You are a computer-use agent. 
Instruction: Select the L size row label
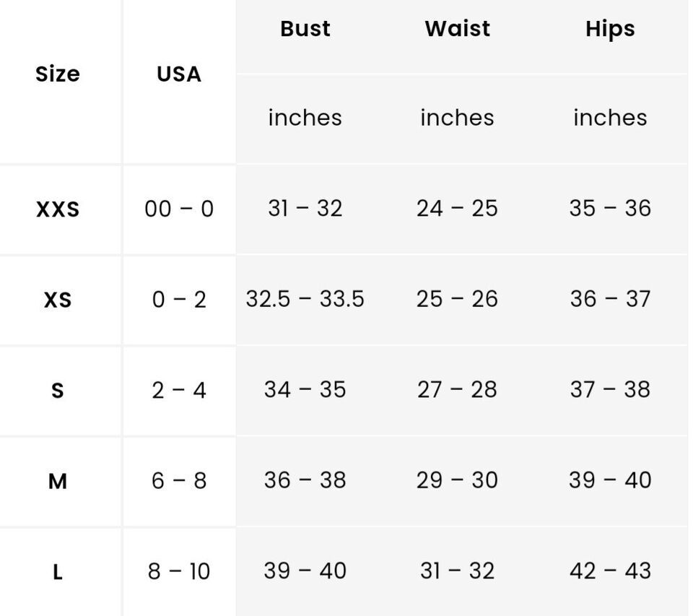click(58, 572)
